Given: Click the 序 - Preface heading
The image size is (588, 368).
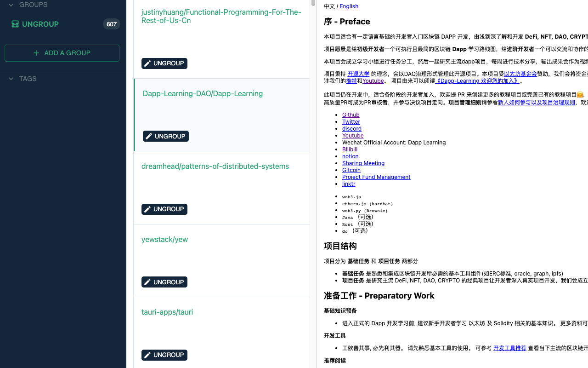Looking at the screenshot, I should point(347,22).
